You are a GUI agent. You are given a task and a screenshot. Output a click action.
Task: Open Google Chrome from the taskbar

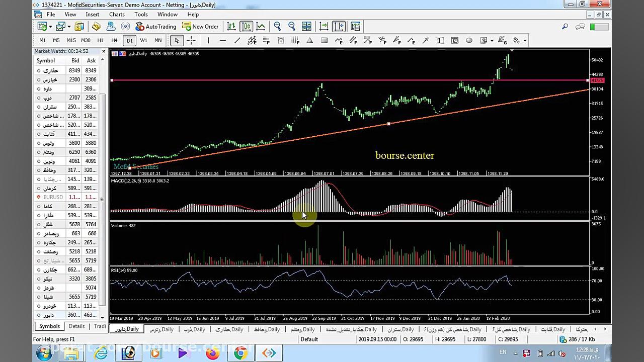(x=240, y=353)
